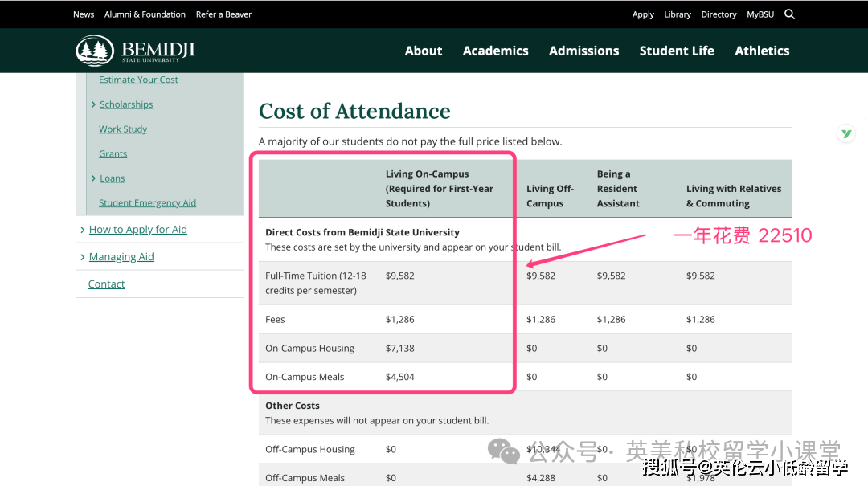This screenshot has height=486, width=868.
Task: Go to the Admissions menu
Action: point(583,51)
